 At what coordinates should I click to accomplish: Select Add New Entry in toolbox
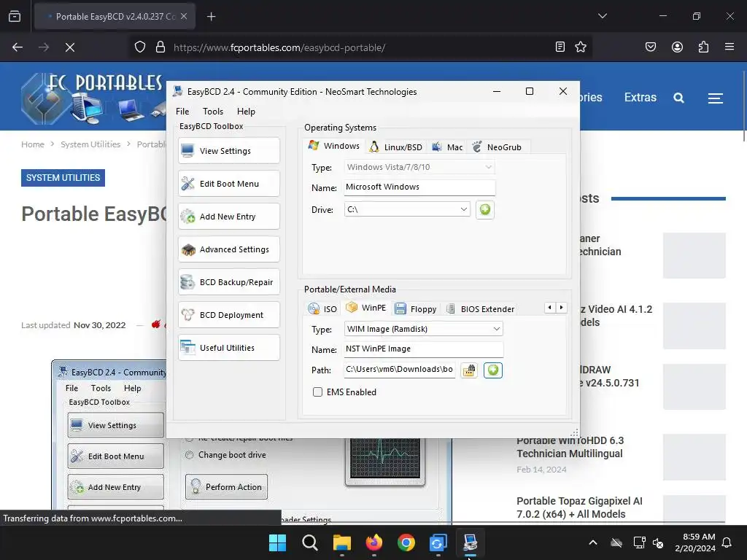pyautogui.click(x=228, y=216)
